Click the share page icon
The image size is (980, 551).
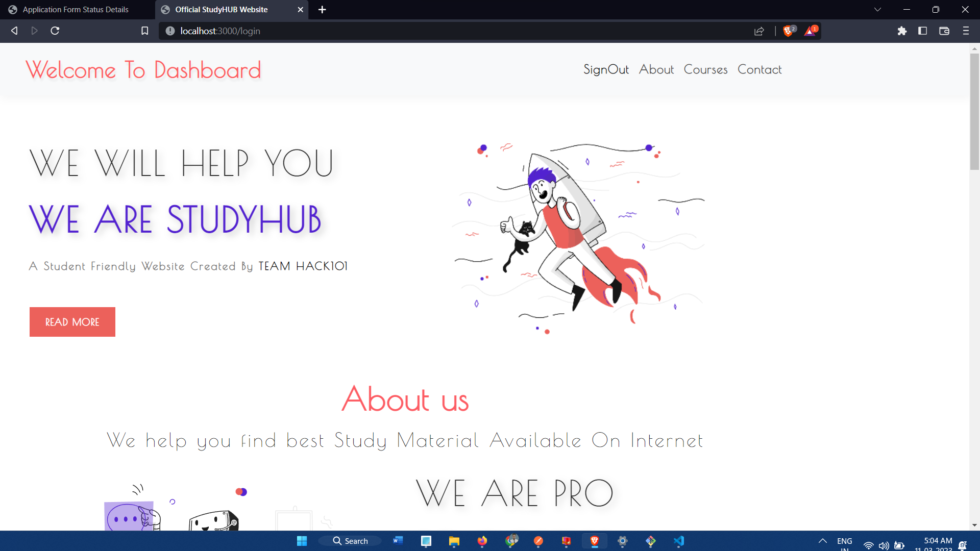coord(759,31)
